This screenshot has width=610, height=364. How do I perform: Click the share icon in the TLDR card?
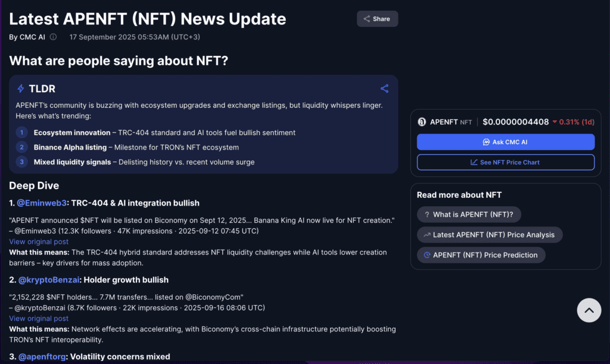click(x=384, y=89)
